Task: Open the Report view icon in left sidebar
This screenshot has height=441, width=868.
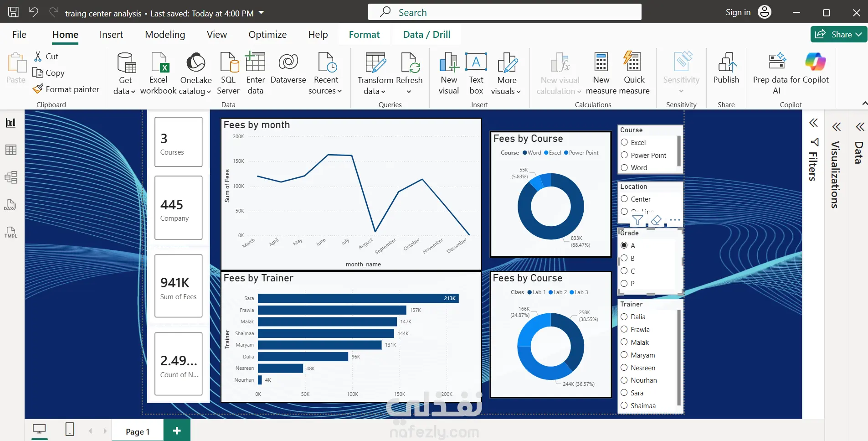Action: (11, 123)
